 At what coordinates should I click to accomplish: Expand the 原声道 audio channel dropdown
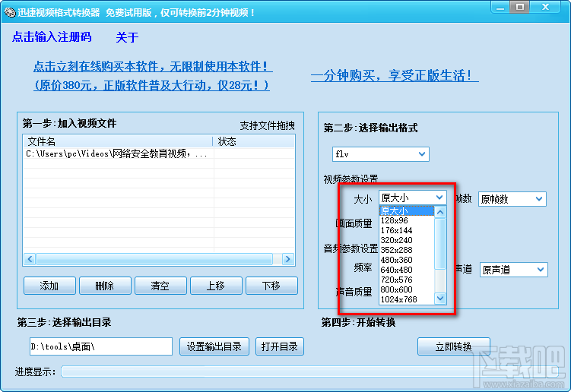click(541, 270)
